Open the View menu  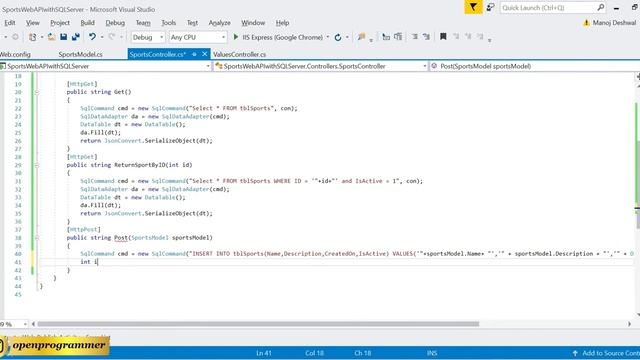(33, 23)
